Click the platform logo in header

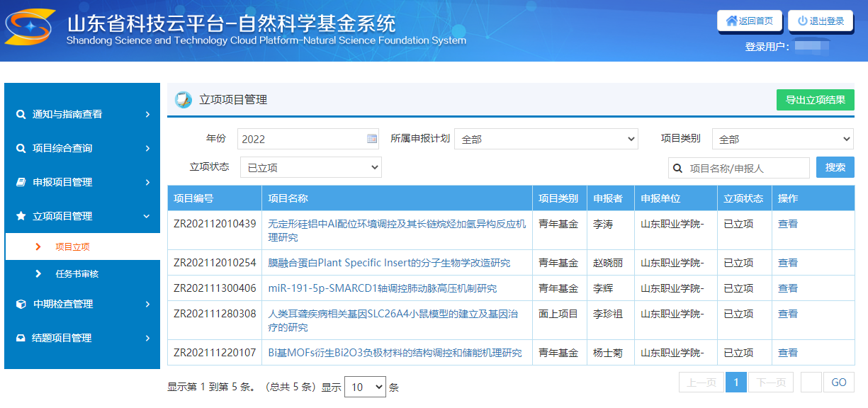(x=30, y=27)
